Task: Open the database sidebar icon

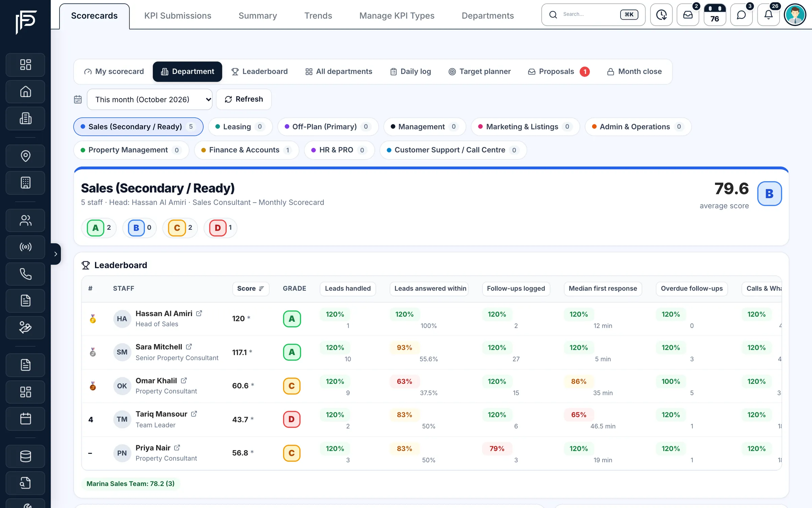Action: click(25, 456)
